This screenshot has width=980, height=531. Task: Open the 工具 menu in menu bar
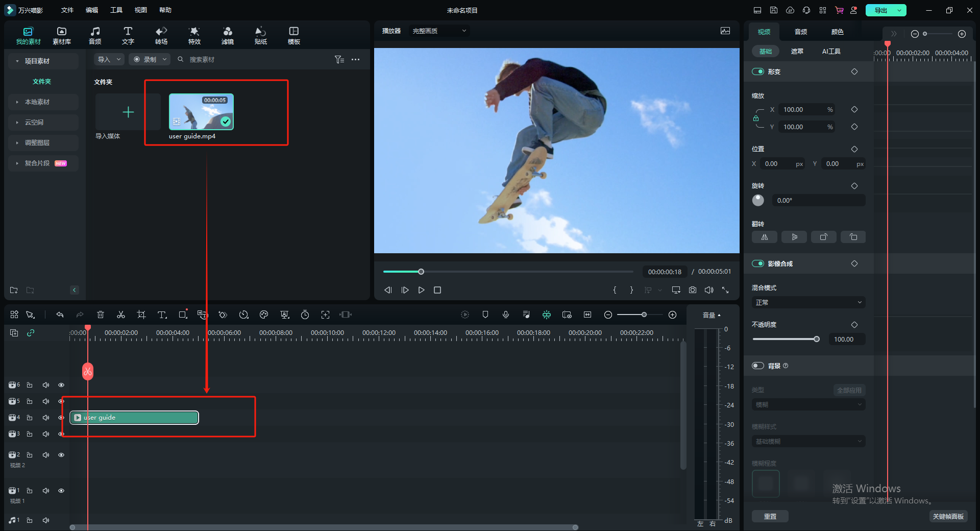point(116,10)
